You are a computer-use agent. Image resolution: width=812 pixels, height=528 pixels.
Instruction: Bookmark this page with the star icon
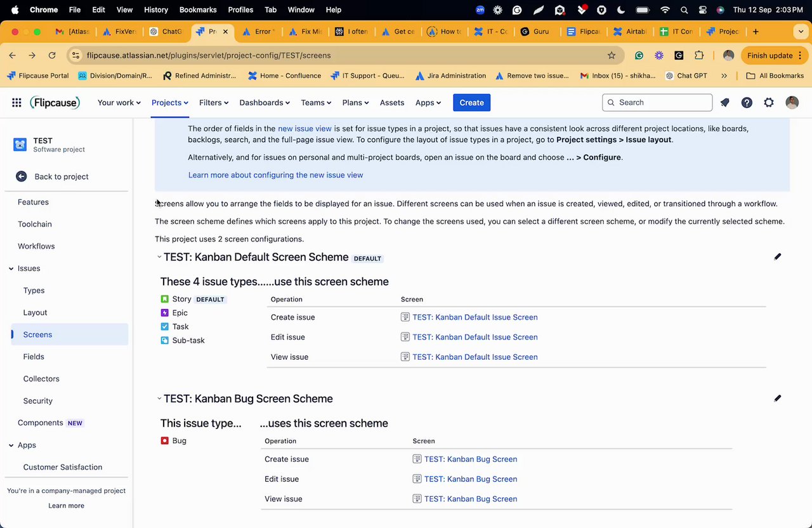[x=612, y=55]
